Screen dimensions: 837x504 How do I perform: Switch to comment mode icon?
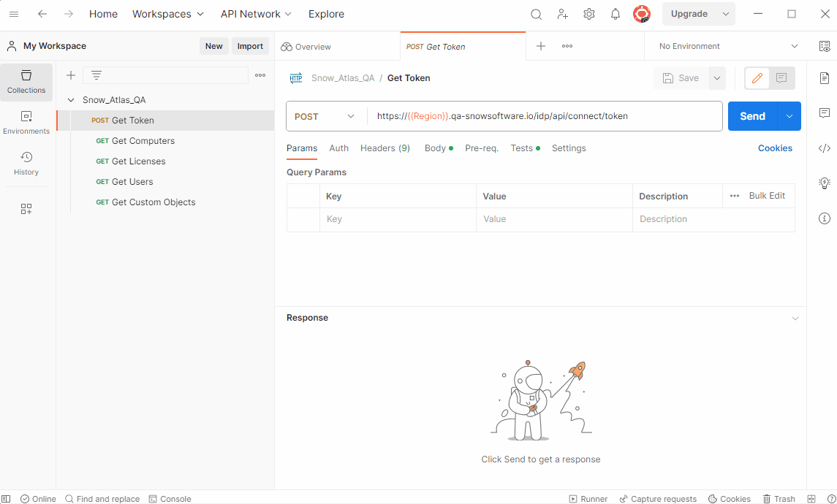coord(781,78)
